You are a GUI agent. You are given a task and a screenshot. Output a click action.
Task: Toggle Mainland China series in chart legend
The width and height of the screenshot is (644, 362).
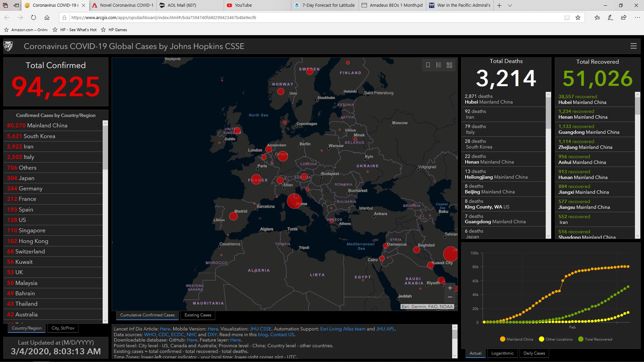coord(516,339)
